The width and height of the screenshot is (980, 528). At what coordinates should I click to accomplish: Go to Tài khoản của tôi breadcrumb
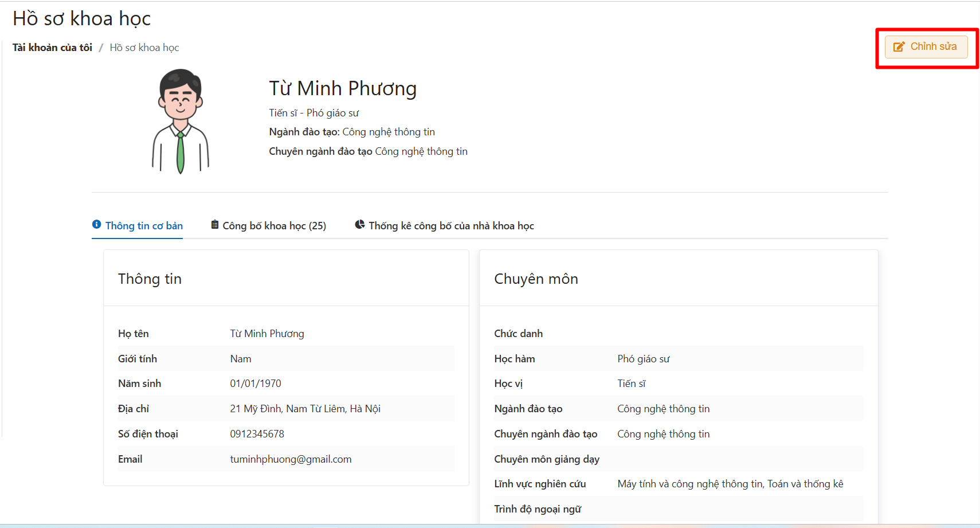52,48
